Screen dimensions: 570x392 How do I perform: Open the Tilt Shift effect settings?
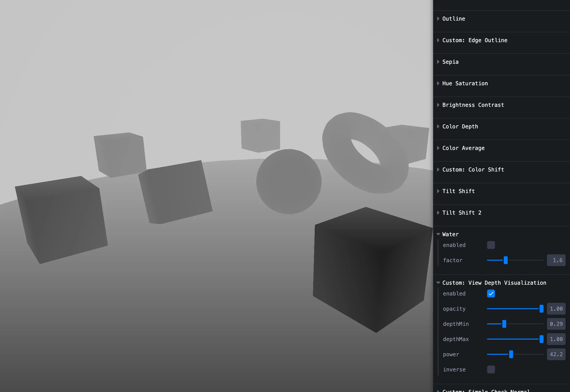[458, 191]
